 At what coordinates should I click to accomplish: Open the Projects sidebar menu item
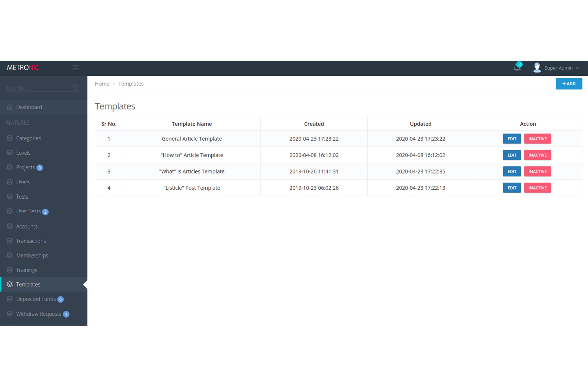click(26, 167)
